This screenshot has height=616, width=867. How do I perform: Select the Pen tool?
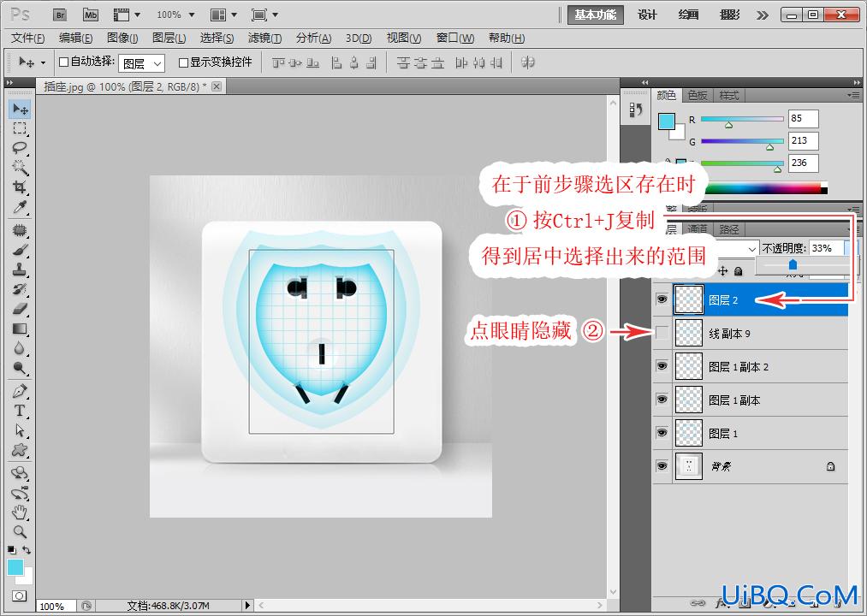point(20,391)
